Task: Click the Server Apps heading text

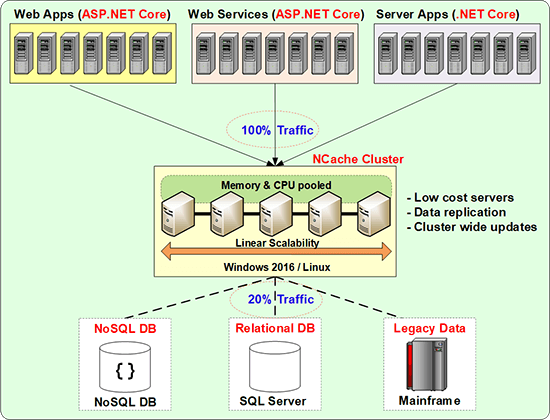Action: tap(448, 14)
